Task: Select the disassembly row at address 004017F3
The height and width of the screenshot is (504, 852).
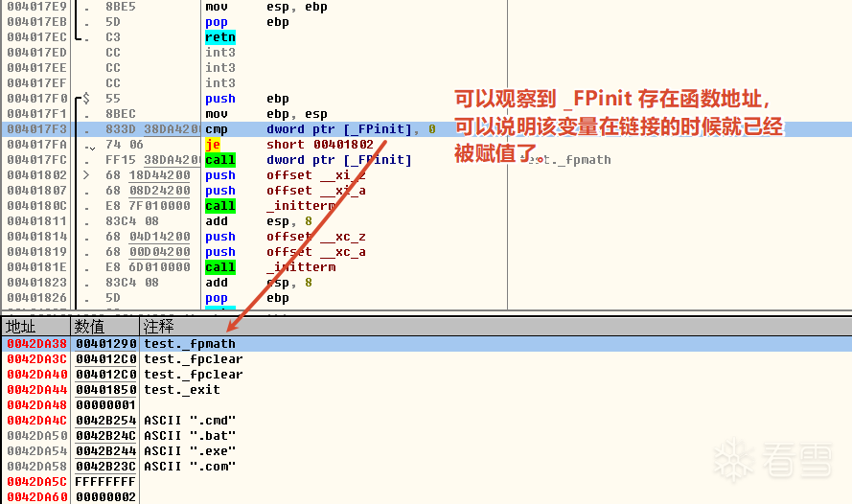Action: tap(426, 129)
